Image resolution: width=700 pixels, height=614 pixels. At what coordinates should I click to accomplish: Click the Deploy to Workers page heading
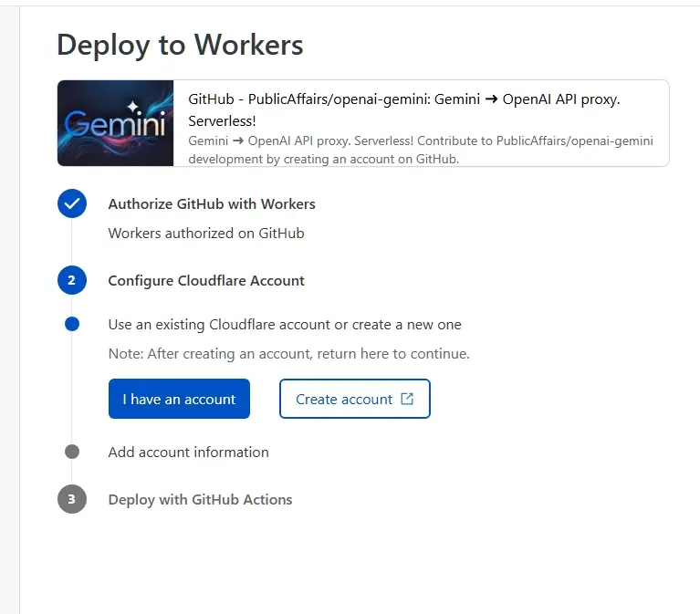pos(180,46)
